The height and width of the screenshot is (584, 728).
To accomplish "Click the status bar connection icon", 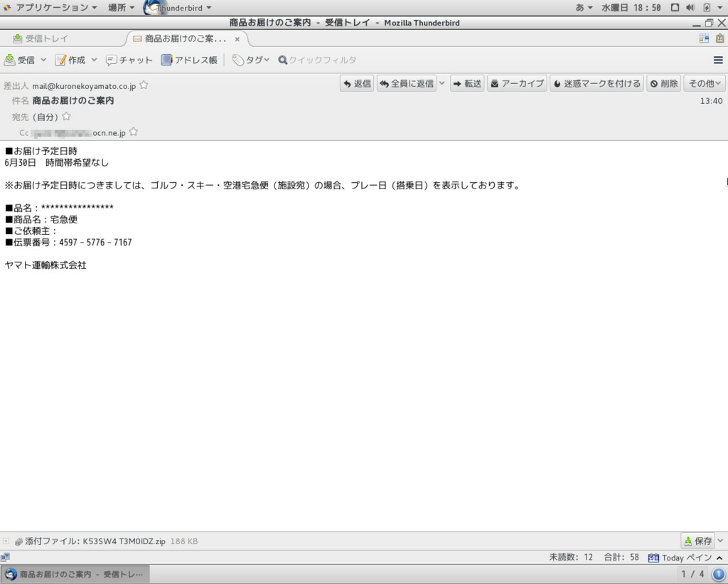I will [x=5, y=557].
